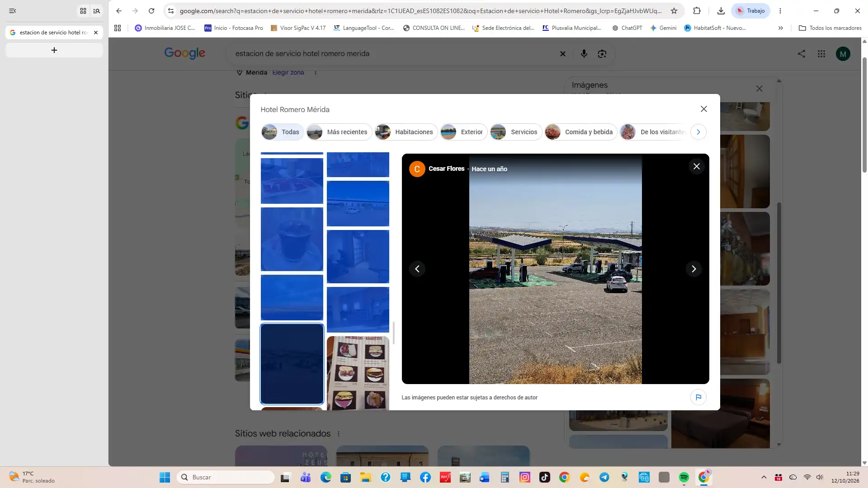
Task: Open TikTok from the taskbar
Action: tap(544, 477)
